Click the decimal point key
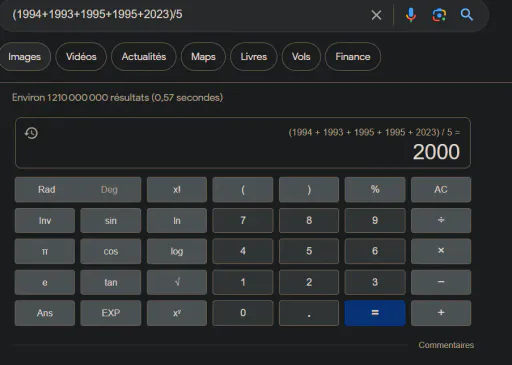 pos(309,313)
